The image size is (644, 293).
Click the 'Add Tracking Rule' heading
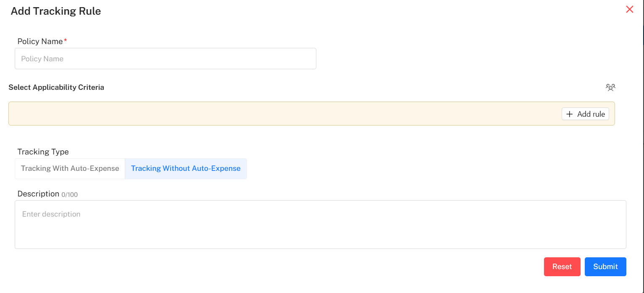pos(56,11)
